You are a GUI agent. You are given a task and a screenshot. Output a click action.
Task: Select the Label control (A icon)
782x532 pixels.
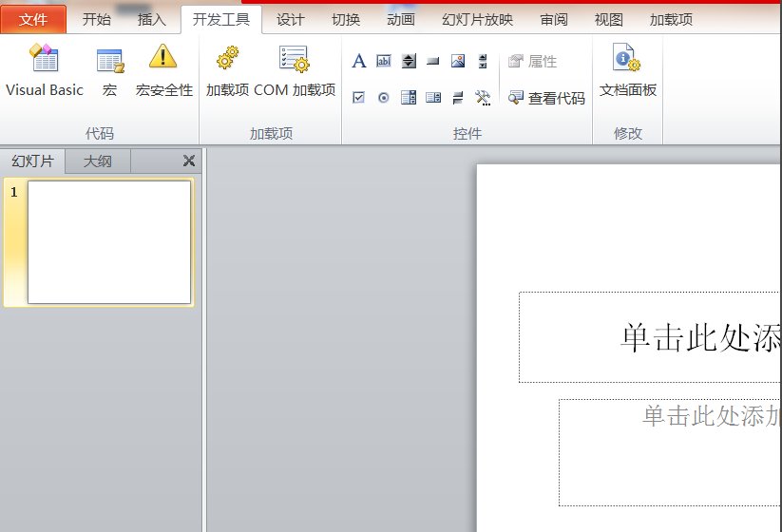359,62
